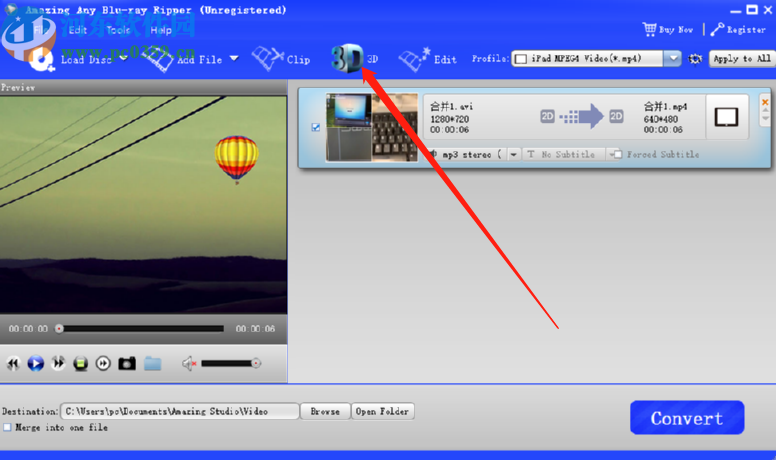This screenshot has height=460, width=776.
Task: Click the down arrow below the remove X
Action: tap(766, 119)
